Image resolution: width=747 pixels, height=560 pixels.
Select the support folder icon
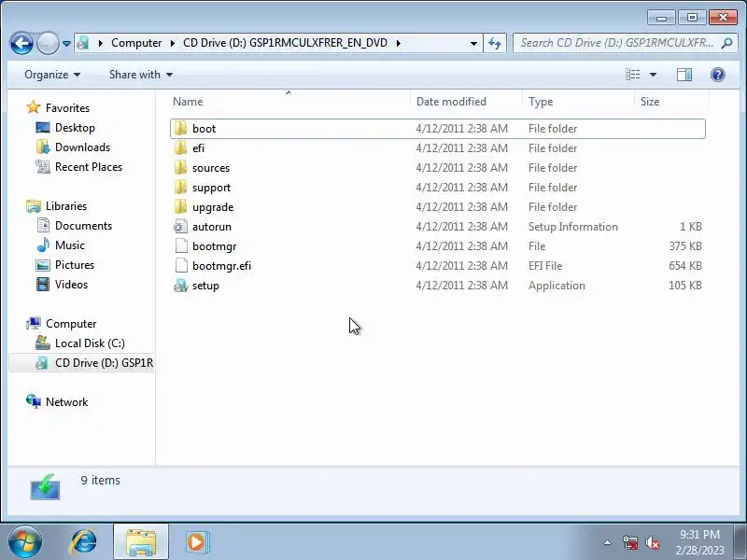click(x=180, y=188)
